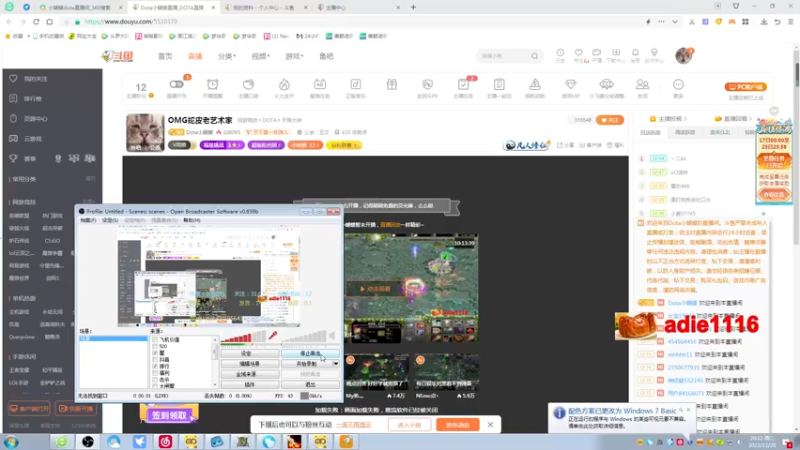This screenshot has height=450, width=800.
Task: Click the 设定 button in OBS
Action: [x=249, y=354]
